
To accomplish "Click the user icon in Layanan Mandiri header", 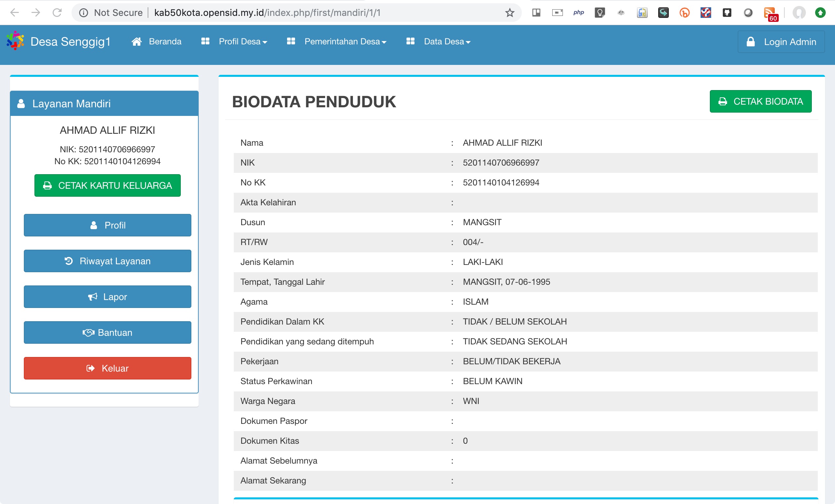I will point(21,103).
